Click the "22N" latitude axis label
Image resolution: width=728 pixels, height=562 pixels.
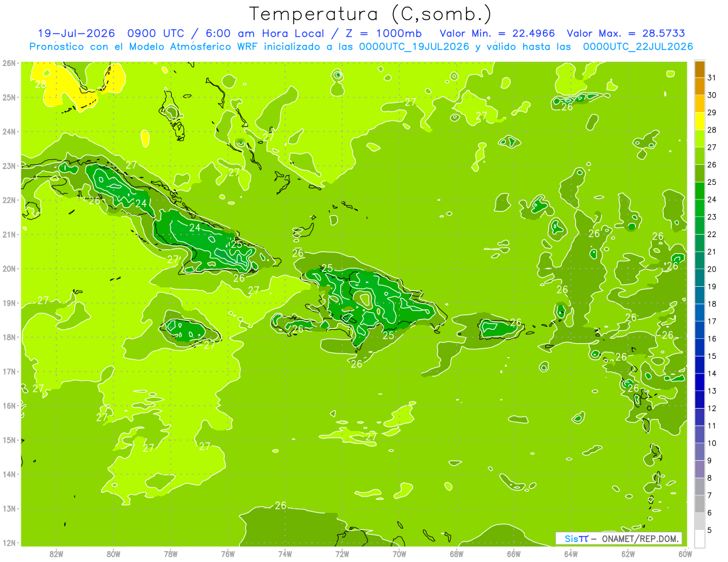click(9, 200)
